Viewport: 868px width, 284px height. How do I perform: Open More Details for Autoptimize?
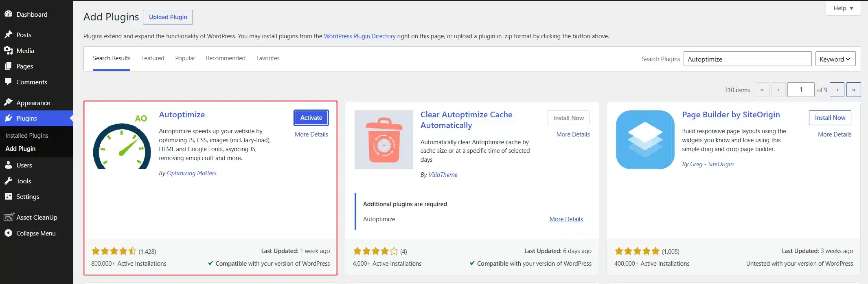tap(311, 134)
